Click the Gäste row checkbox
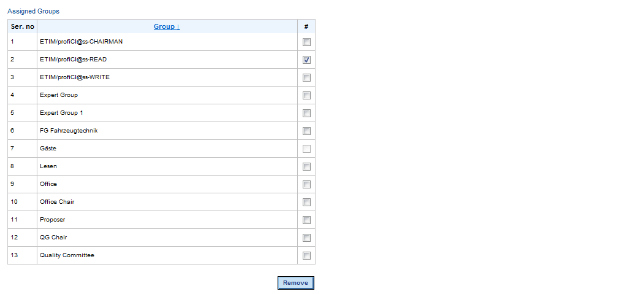The height and width of the screenshot is (294, 644). coord(306,149)
